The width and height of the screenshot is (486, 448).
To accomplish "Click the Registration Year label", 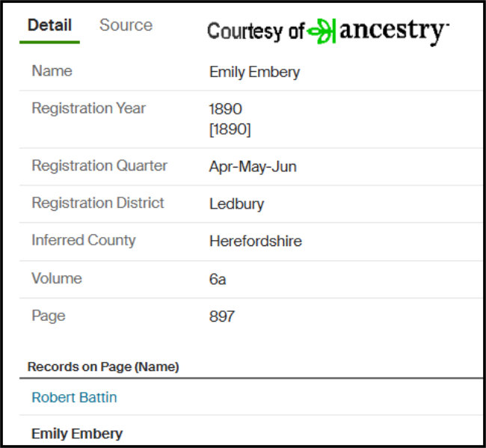I will 88,108.
